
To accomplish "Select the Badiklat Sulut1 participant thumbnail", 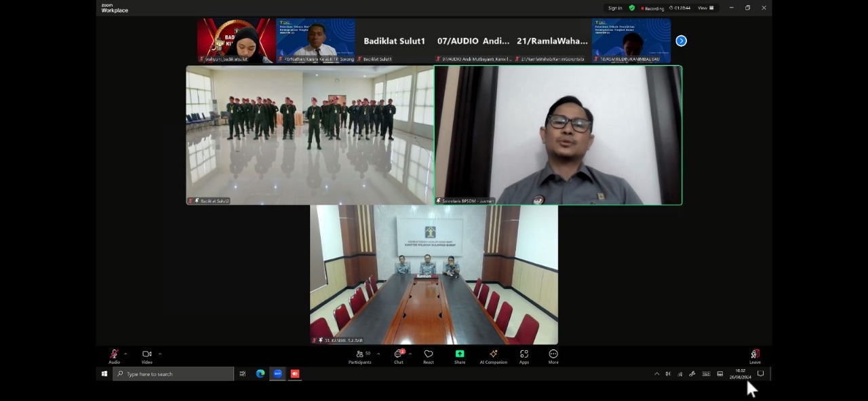I will pyautogui.click(x=394, y=41).
